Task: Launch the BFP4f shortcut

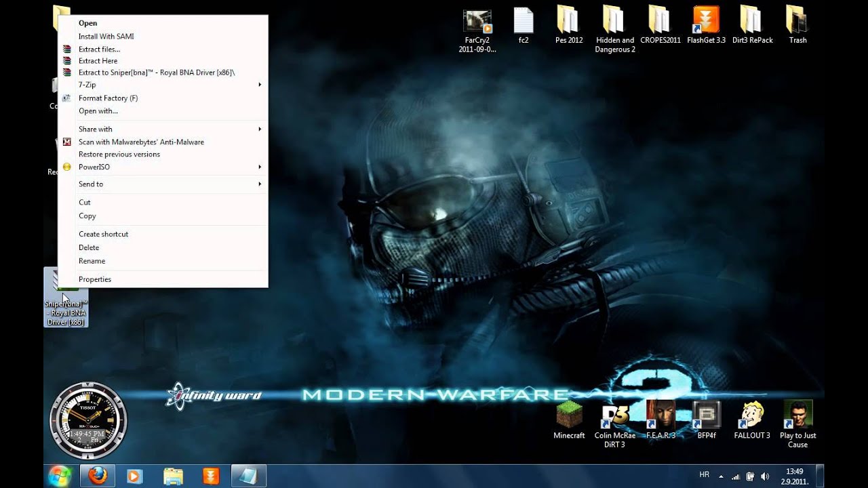Action: click(706, 420)
